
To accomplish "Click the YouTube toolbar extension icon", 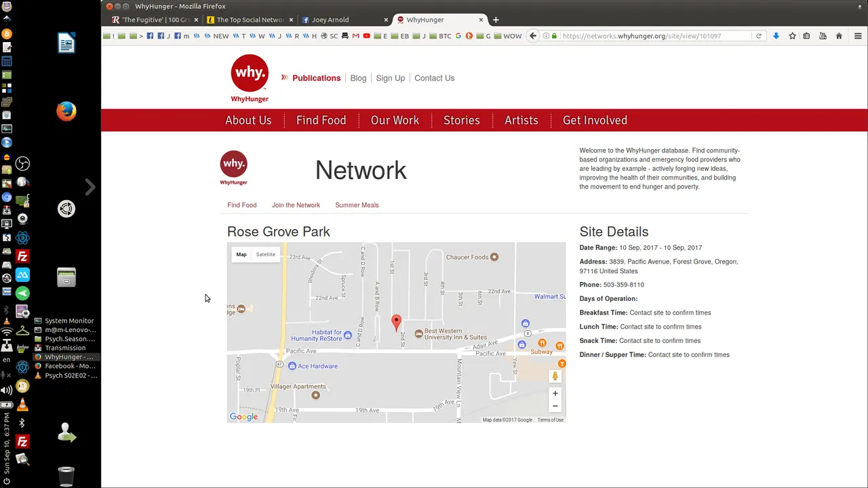I will (x=823, y=36).
